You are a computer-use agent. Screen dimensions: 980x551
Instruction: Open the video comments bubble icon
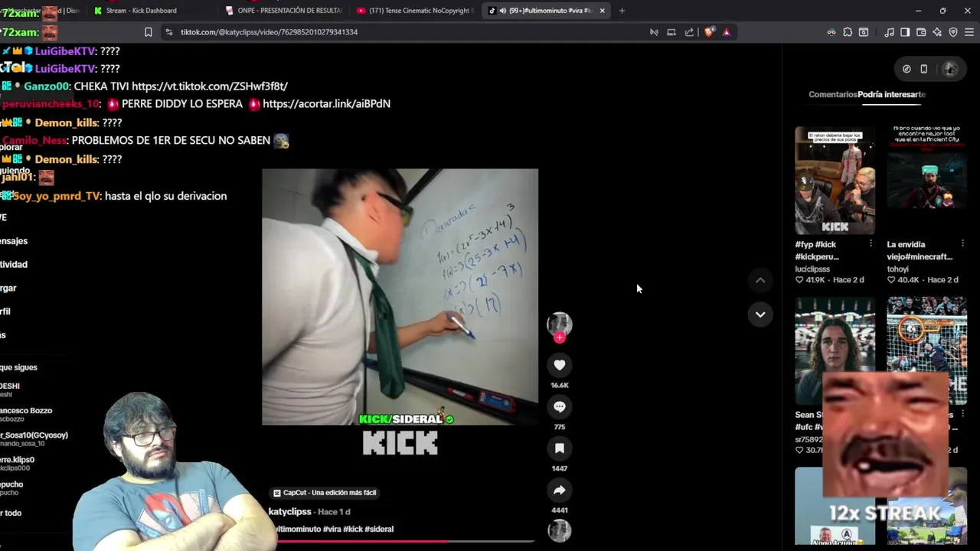click(x=560, y=407)
